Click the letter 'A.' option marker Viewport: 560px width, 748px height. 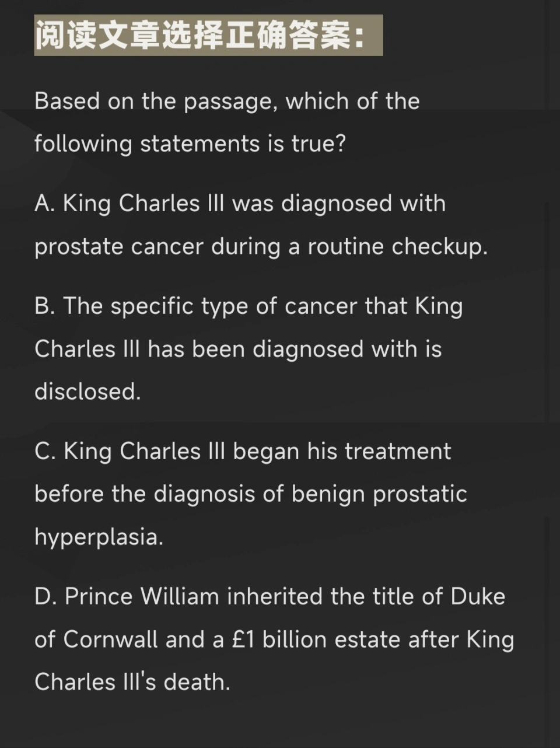tap(45, 204)
